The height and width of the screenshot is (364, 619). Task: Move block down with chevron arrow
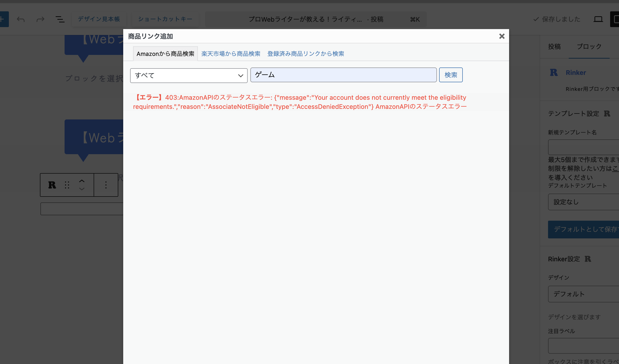coord(82,189)
